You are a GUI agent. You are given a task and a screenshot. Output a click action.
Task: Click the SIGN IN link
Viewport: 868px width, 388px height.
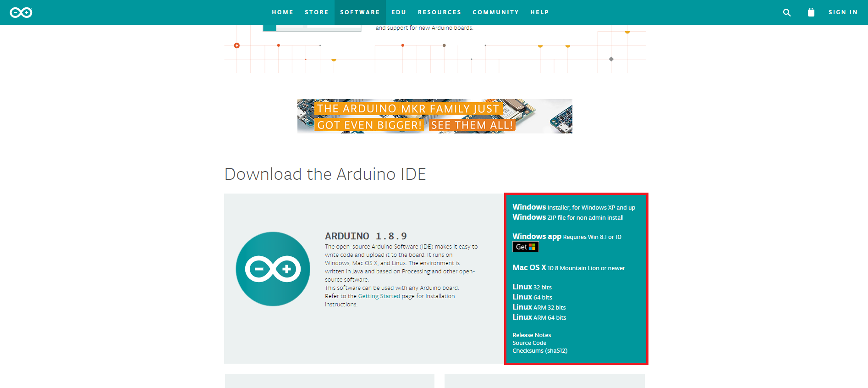[x=843, y=12]
